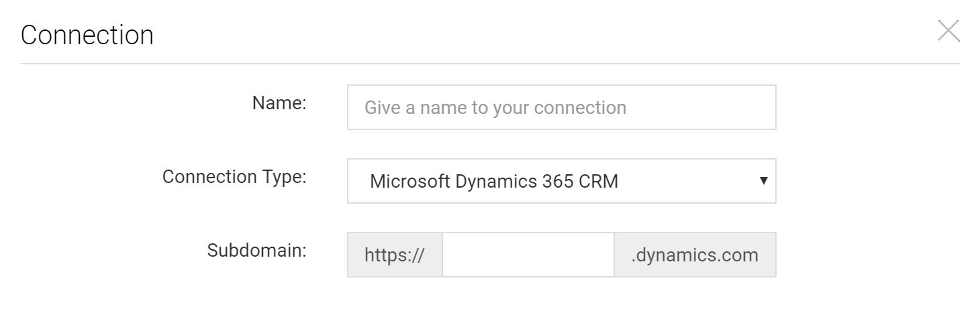Click the "Subdomain:" label

tap(257, 251)
